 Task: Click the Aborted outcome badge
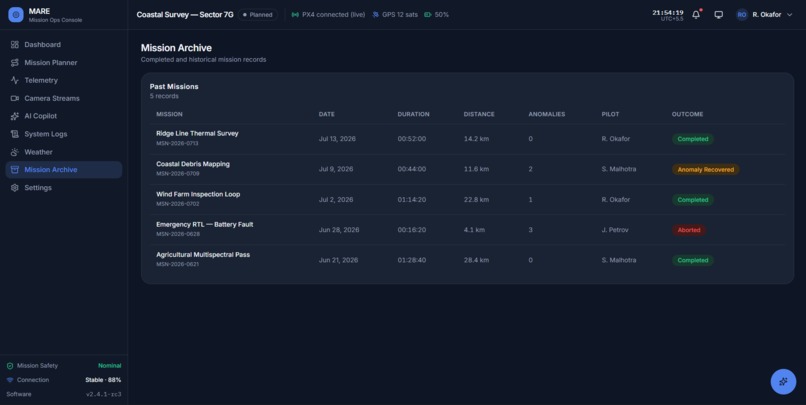point(689,230)
